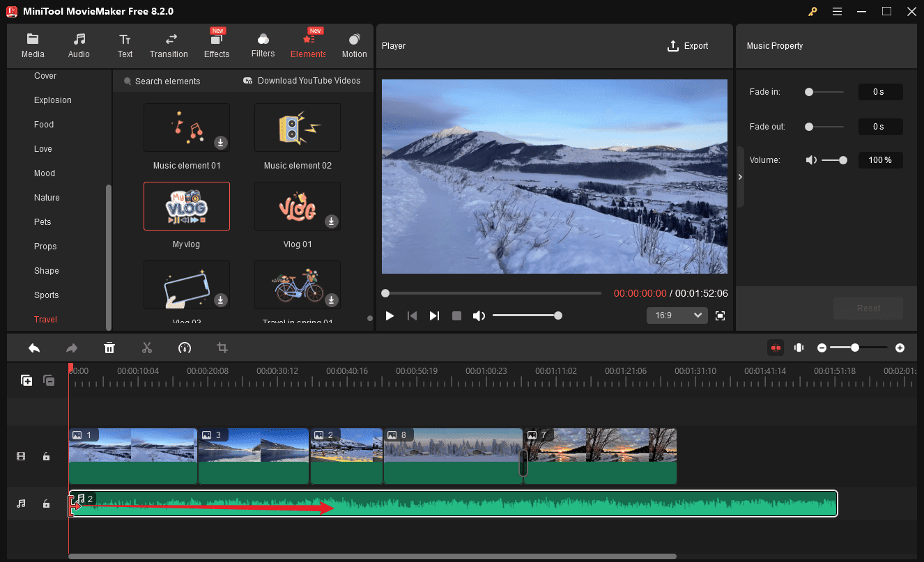Screen dimensions: 924x562
Task: Select the Mood category
Action: (x=45, y=173)
